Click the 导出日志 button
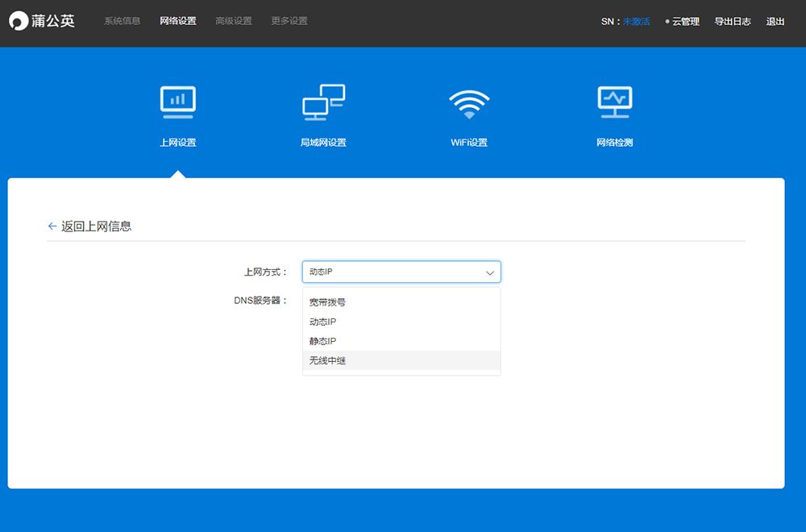This screenshot has height=532, width=806. coord(732,22)
